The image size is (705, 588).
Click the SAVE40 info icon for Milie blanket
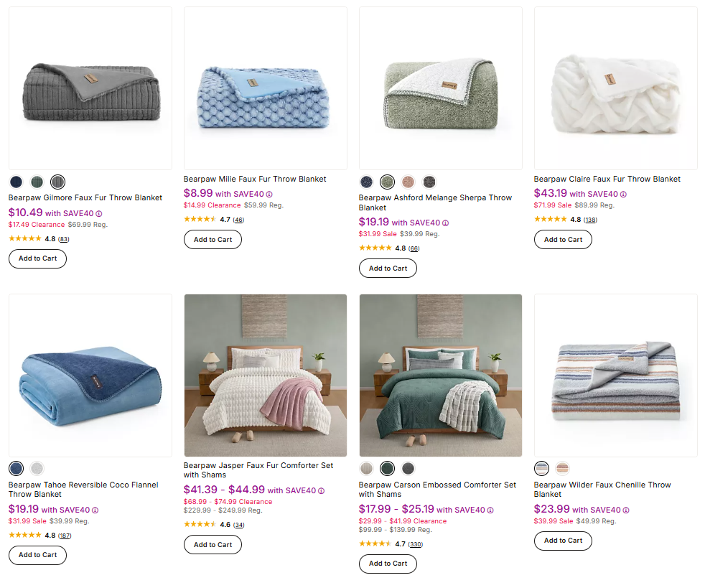point(270,194)
